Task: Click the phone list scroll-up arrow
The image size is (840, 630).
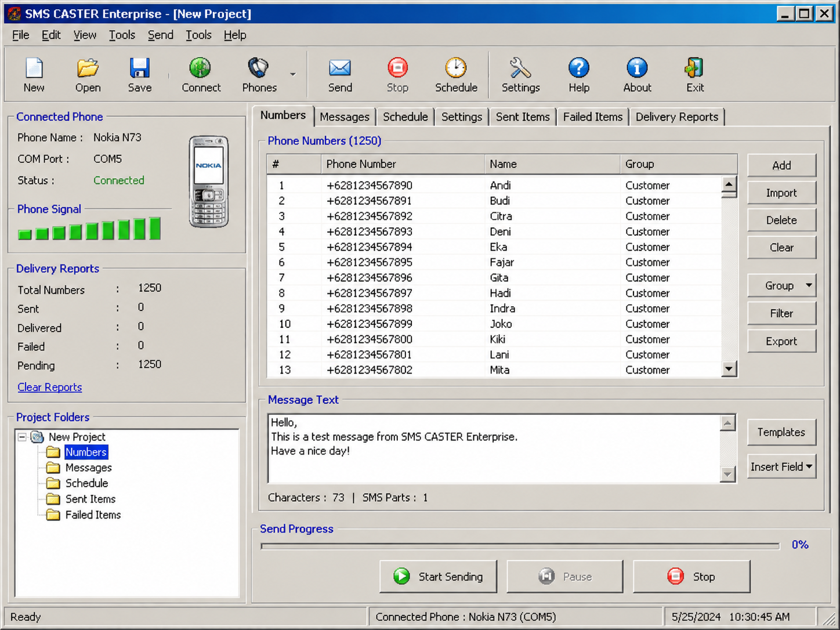Action: tap(729, 184)
